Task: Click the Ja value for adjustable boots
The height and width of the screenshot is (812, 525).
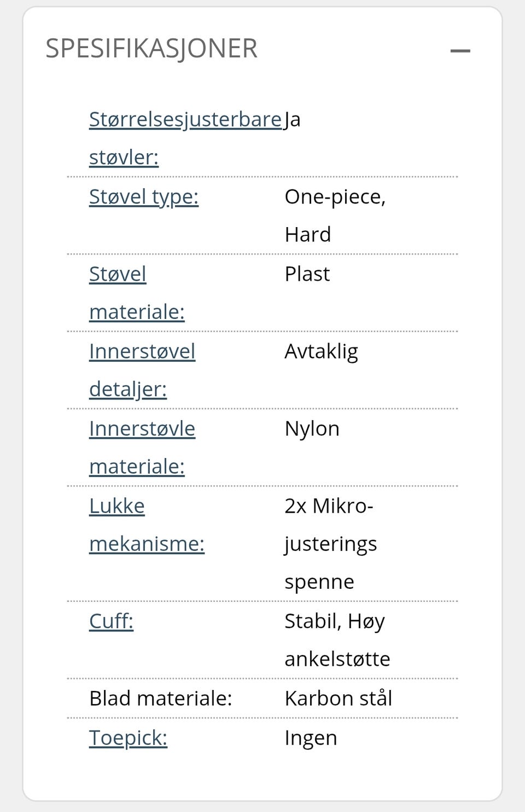Action: point(293,120)
